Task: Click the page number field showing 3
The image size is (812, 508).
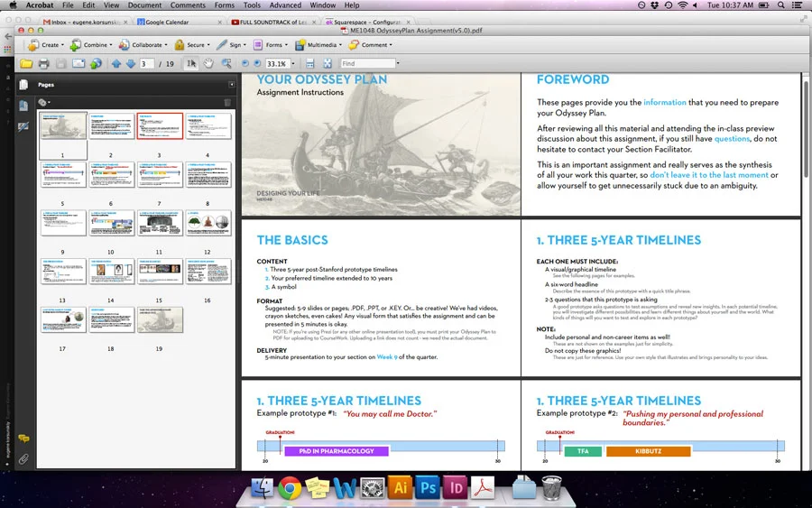Action: pyautogui.click(x=147, y=64)
